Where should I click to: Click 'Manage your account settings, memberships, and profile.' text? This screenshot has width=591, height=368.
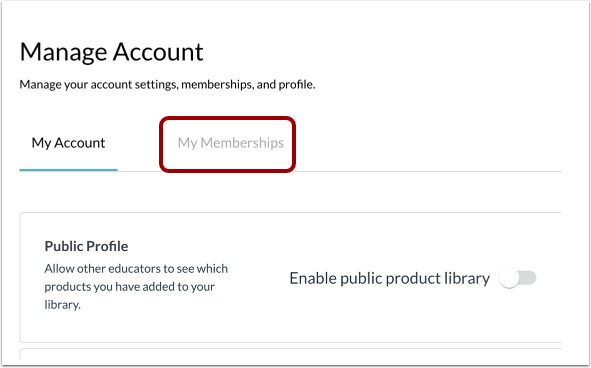click(x=167, y=84)
